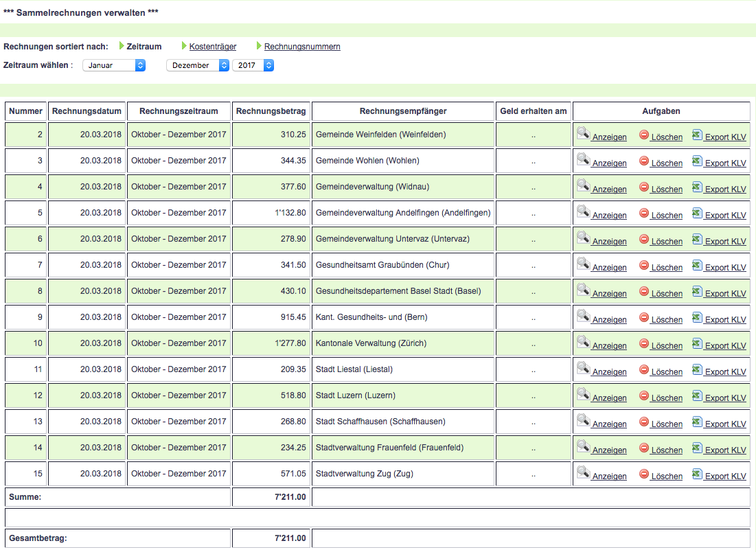Sort invoices by Zeitraum
Screen dimensions: 756x552
[144, 47]
